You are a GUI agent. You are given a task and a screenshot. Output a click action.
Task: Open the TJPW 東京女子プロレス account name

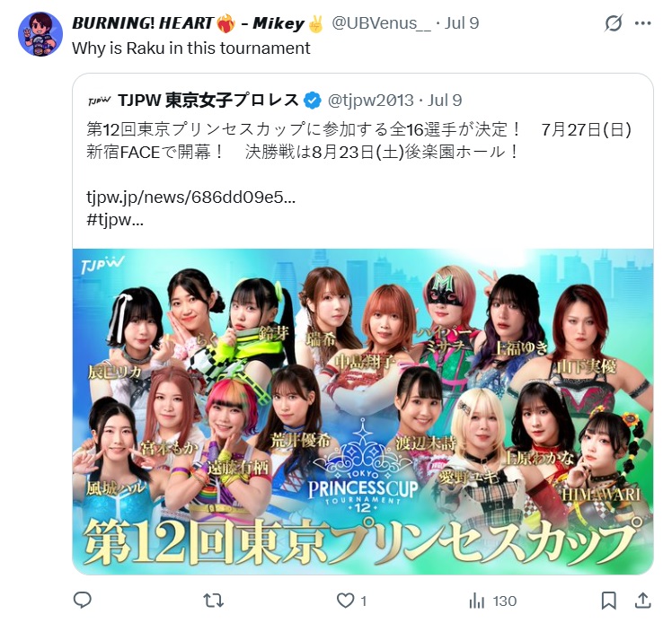coord(208,101)
